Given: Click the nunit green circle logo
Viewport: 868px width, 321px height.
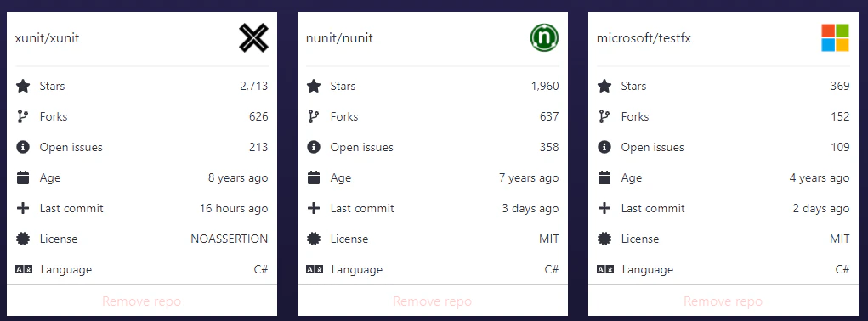Looking at the screenshot, I should [x=544, y=38].
